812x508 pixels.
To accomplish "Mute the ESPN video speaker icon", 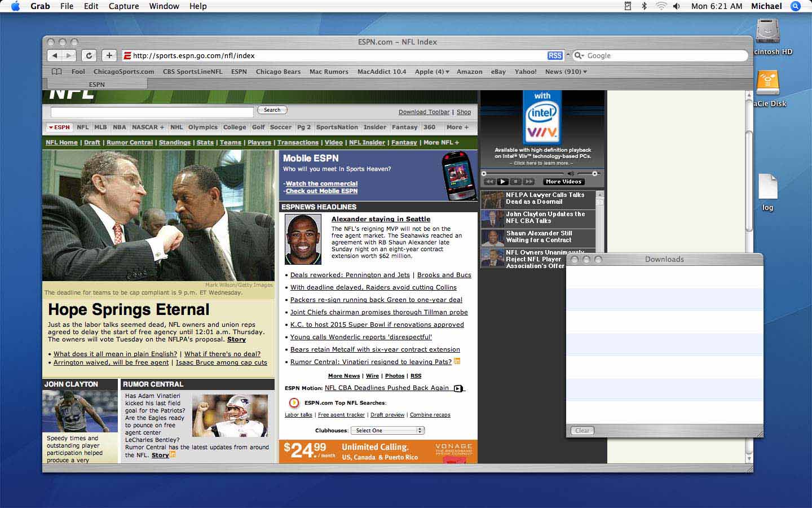I will 571,173.
